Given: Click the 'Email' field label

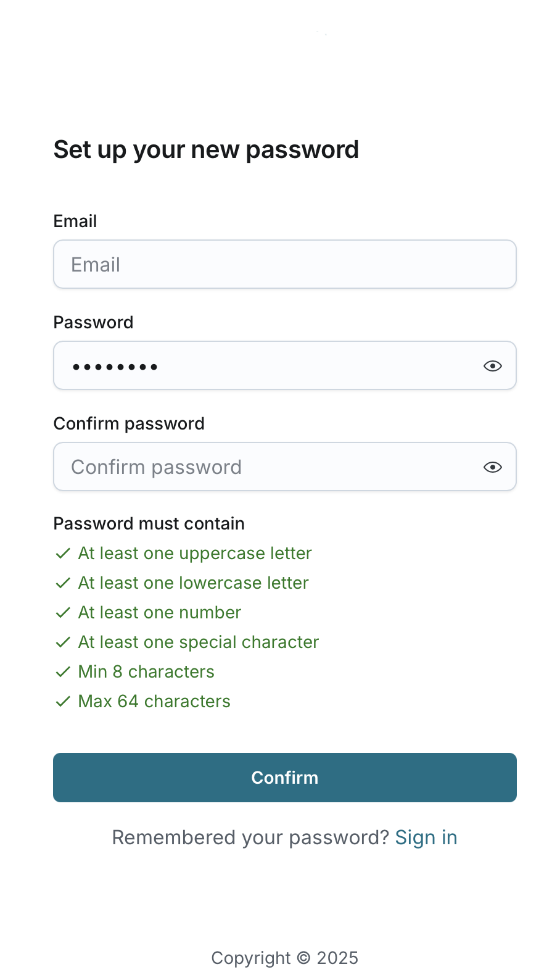Looking at the screenshot, I should 75,221.
